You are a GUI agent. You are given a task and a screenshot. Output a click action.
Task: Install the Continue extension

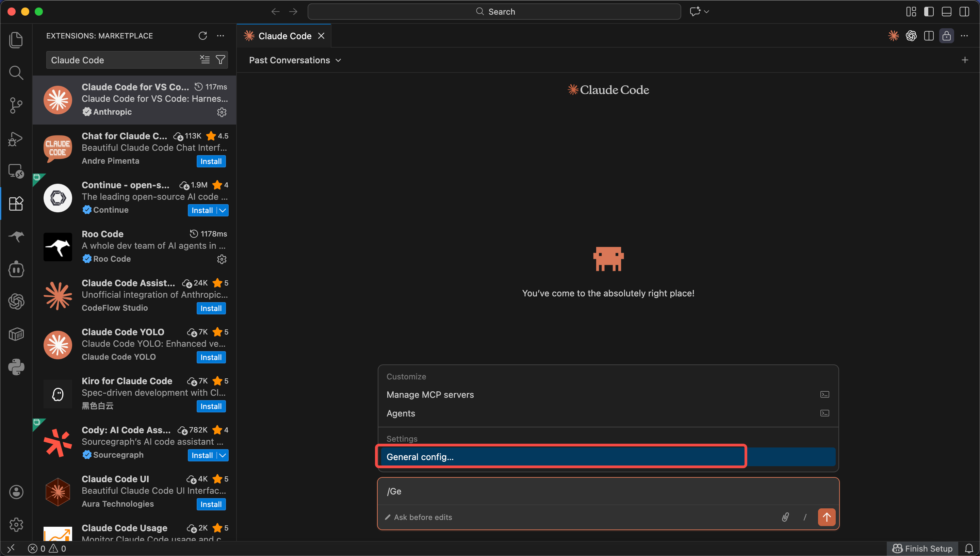(x=202, y=210)
